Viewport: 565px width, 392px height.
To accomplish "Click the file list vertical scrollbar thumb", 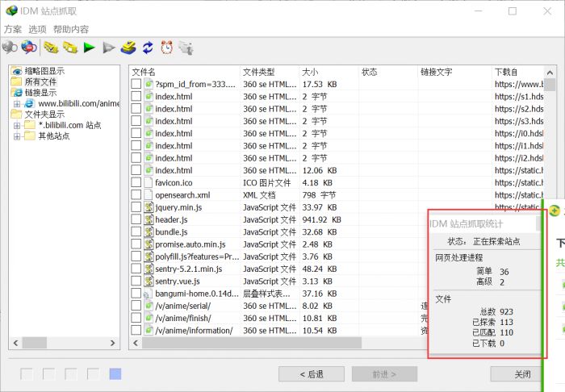I will click(550, 85).
